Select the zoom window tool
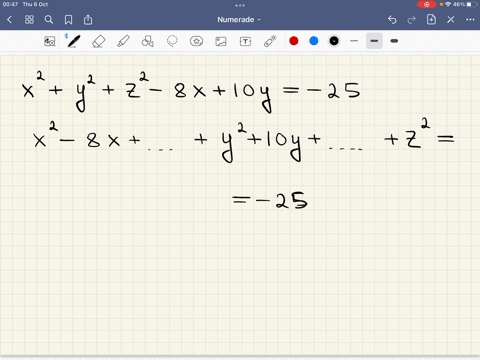 pyautogui.click(x=50, y=41)
